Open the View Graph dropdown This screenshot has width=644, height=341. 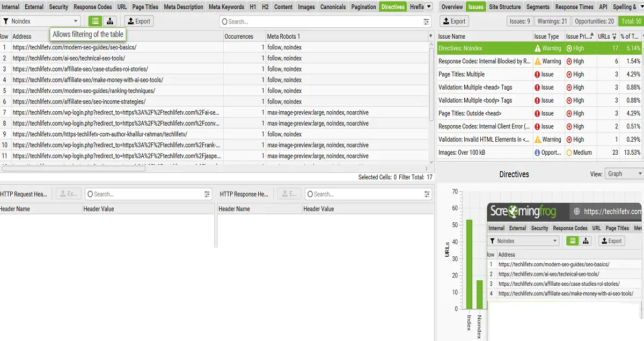pos(624,174)
